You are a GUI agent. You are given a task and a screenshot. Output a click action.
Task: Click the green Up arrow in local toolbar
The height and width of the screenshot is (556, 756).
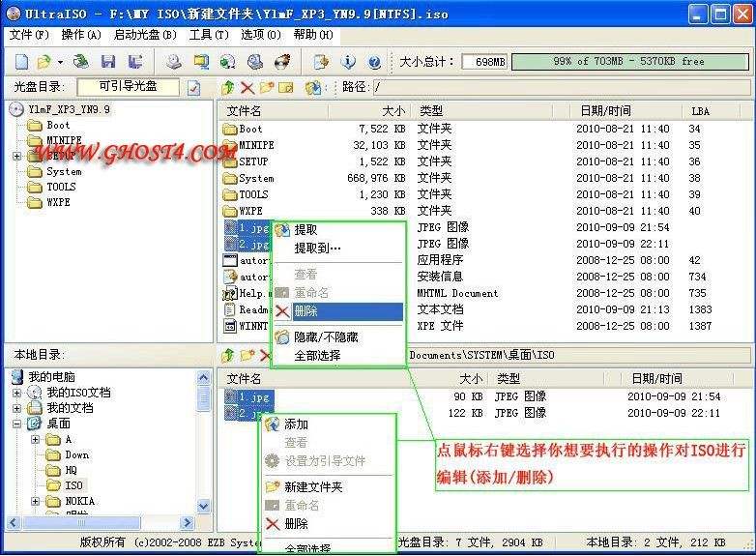tap(228, 356)
